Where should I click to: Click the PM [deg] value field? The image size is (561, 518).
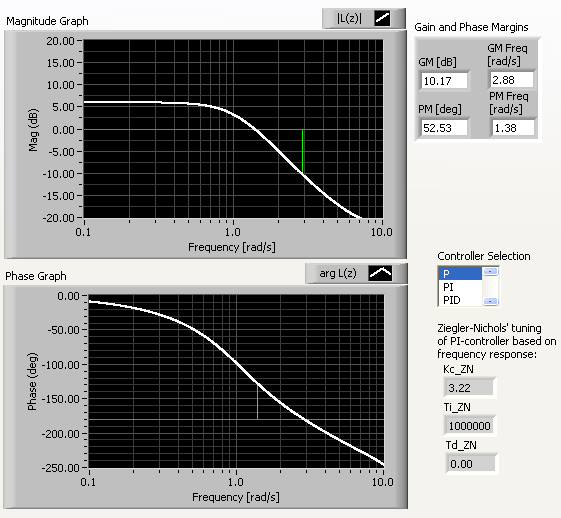click(444, 128)
